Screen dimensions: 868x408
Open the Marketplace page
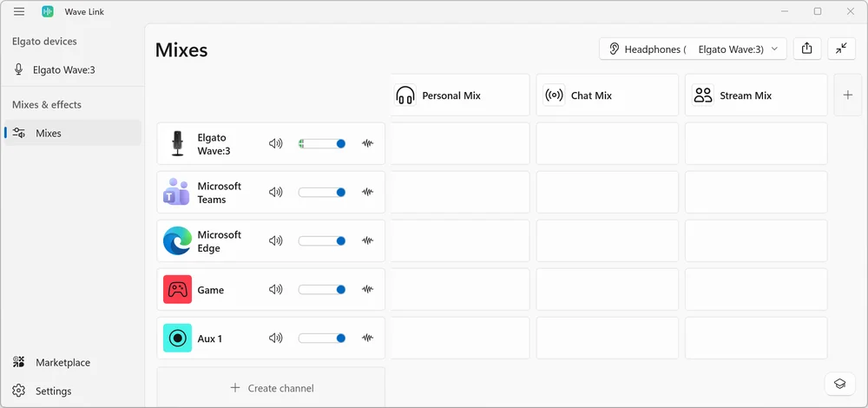(x=73, y=363)
